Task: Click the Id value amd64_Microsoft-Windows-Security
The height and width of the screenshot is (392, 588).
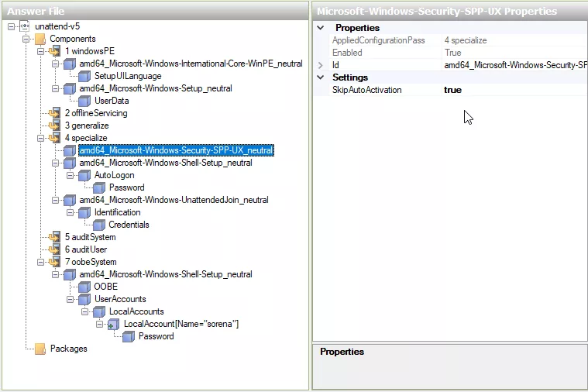Action: click(x=515, y=65)
